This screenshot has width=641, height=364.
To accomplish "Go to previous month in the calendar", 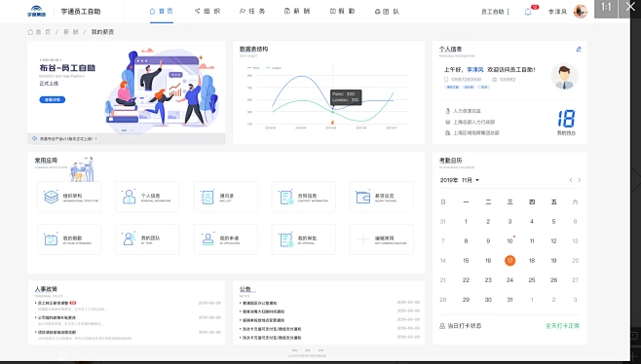I will (x=571, y=180).
